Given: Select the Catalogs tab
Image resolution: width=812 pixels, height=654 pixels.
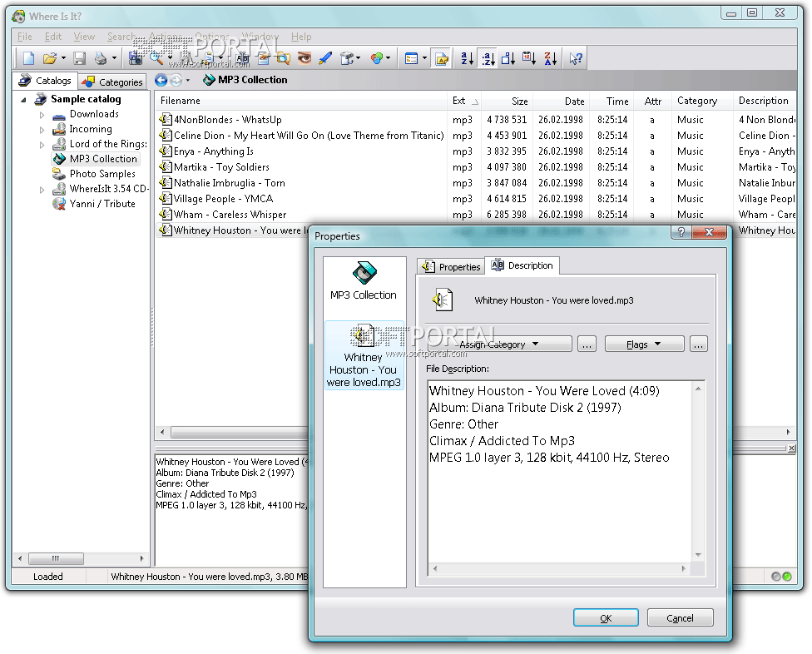Looking at the screenshot, I should click(x=45, y=81).
